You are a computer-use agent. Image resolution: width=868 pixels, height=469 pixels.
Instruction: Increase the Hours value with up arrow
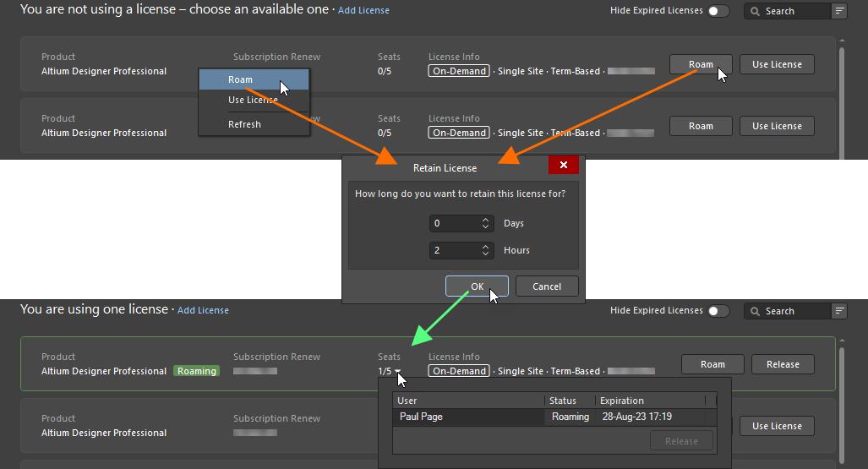[485, 247]
